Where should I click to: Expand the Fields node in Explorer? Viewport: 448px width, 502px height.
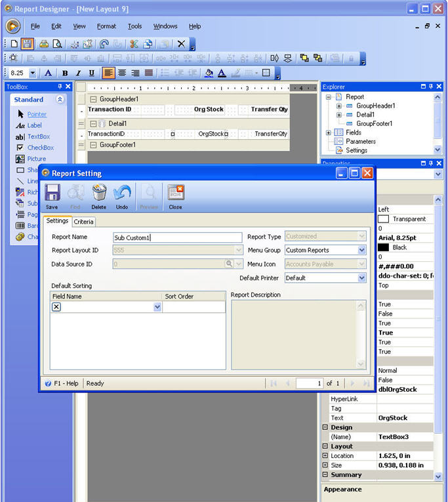329,133
